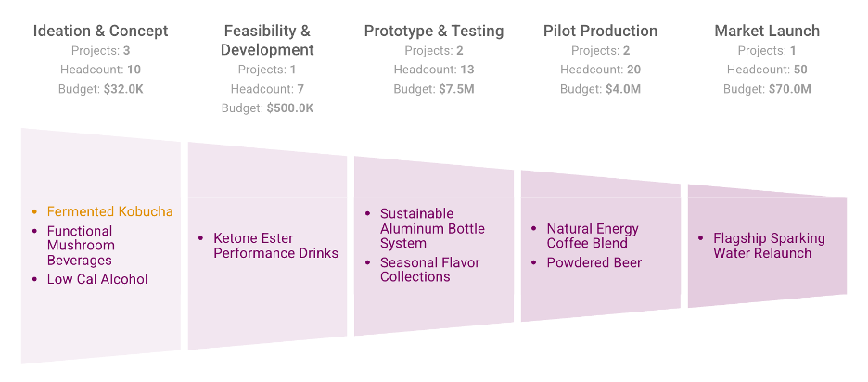Viewport: 868px width, 382px height.
Task: Select Natural Energy Coffee Blend project
Action: (593, 236)
